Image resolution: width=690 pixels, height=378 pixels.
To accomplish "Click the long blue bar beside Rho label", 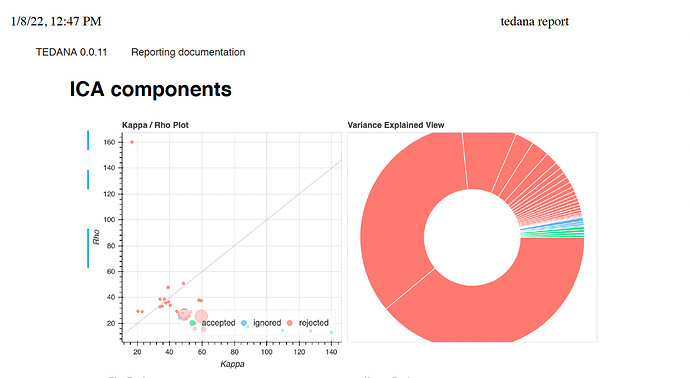I will 88,248.
